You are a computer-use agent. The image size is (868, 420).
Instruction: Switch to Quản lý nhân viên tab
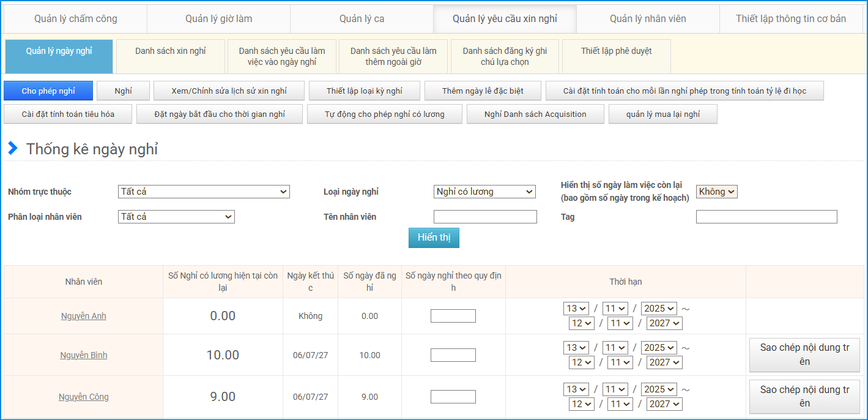click(x=648, y=19)
